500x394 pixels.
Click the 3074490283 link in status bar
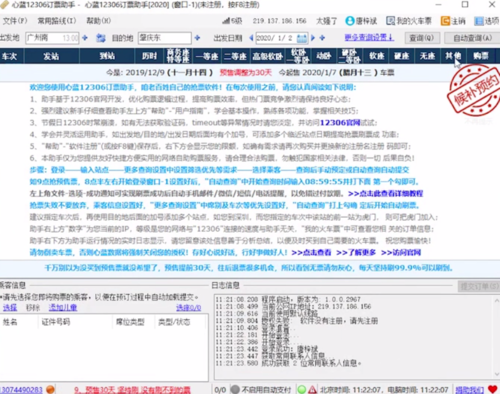(22, 389)
